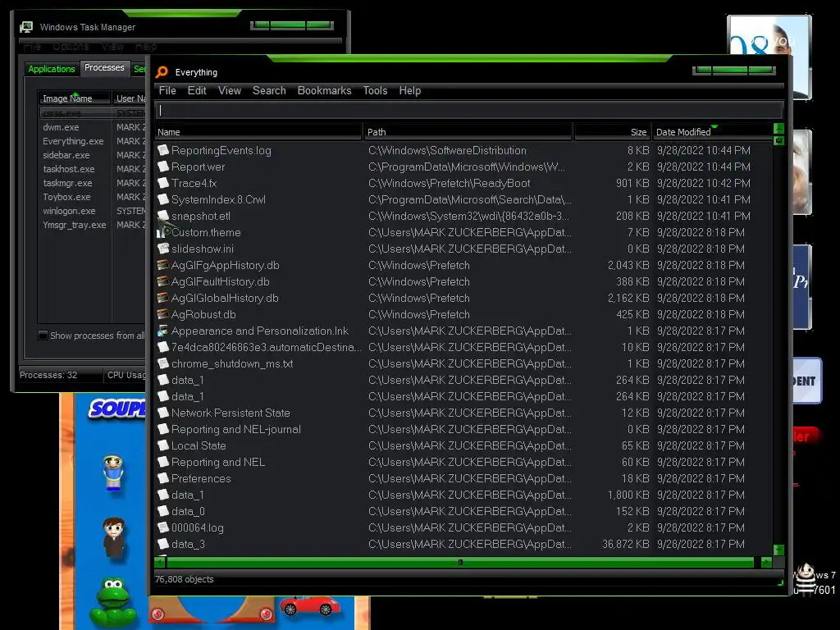Click the Windows Task Manager title icon
The height and width of the screenshot is (630, 840).
click(25, 27)
